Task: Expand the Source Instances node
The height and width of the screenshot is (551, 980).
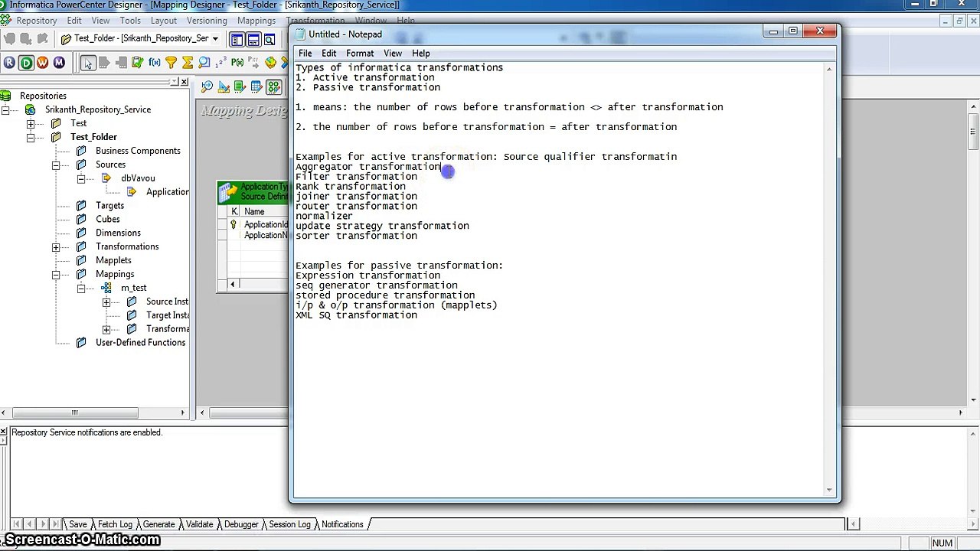Action: coord(106,302)
